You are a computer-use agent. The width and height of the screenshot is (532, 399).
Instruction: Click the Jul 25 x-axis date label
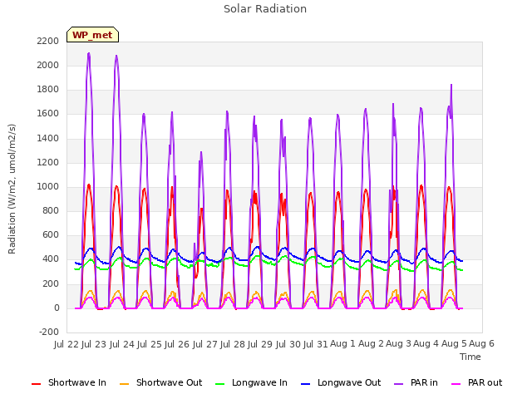point(150,344)
